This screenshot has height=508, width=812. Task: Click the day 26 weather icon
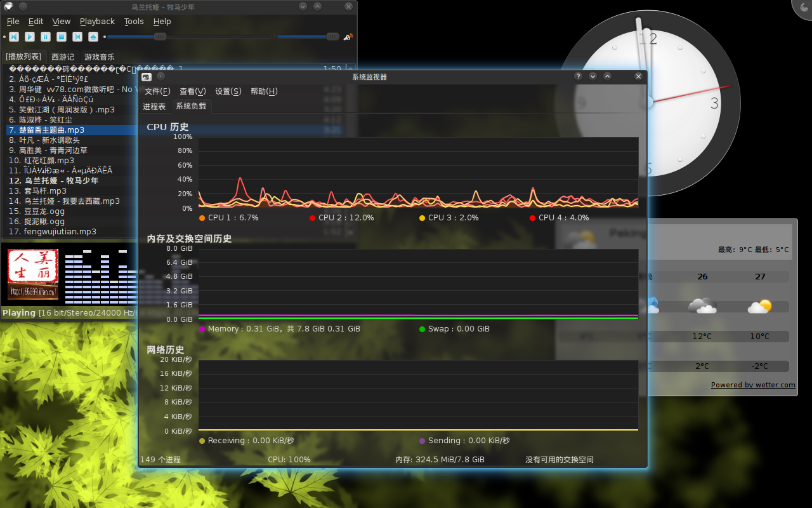[702, 306]
